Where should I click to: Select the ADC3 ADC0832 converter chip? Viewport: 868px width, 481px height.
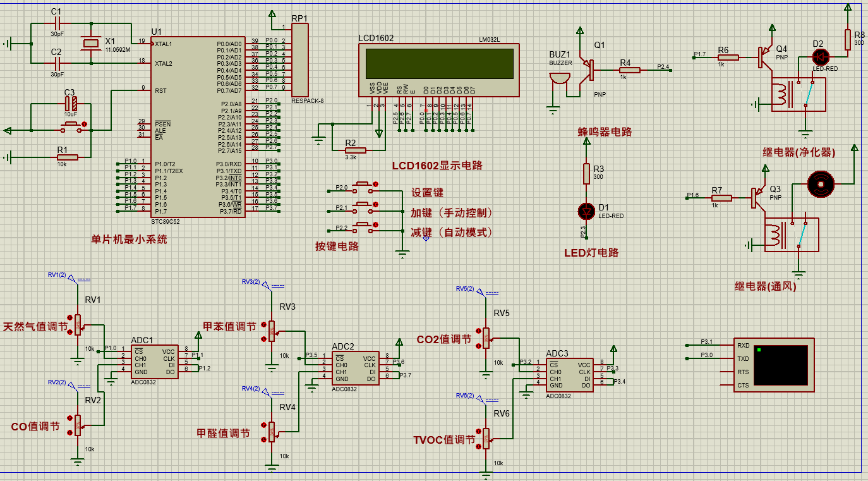click(569, 375)
